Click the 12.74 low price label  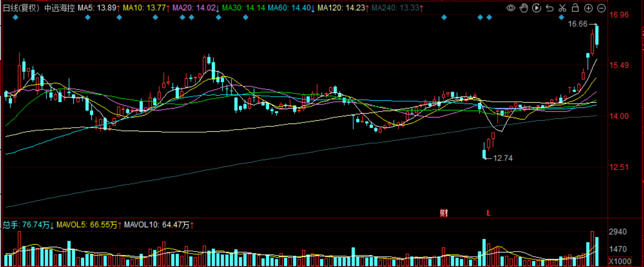(503, 158)
